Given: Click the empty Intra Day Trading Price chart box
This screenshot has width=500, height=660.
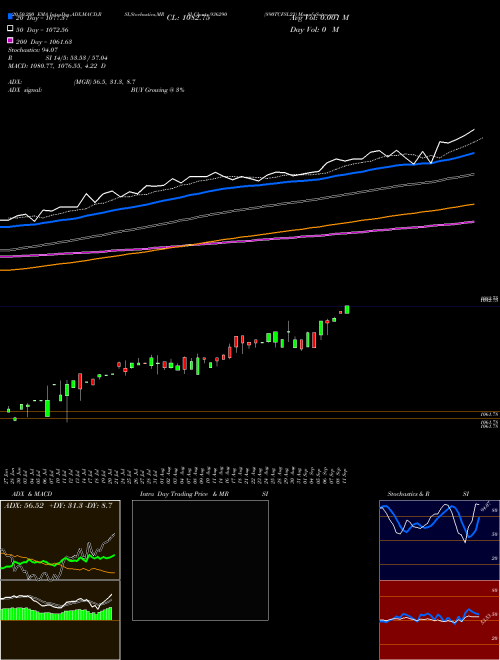Looking at the screenshot, I should [x=200, y=560].
